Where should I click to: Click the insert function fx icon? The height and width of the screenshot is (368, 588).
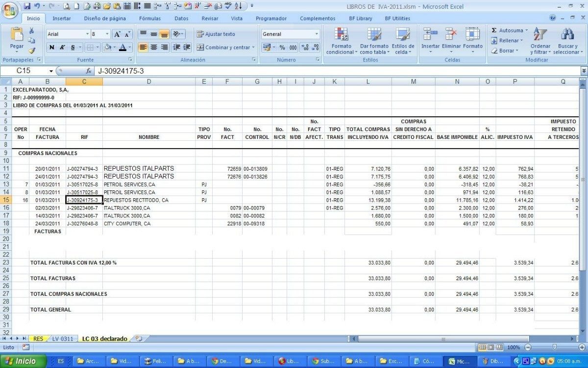[x=89, y=71]
